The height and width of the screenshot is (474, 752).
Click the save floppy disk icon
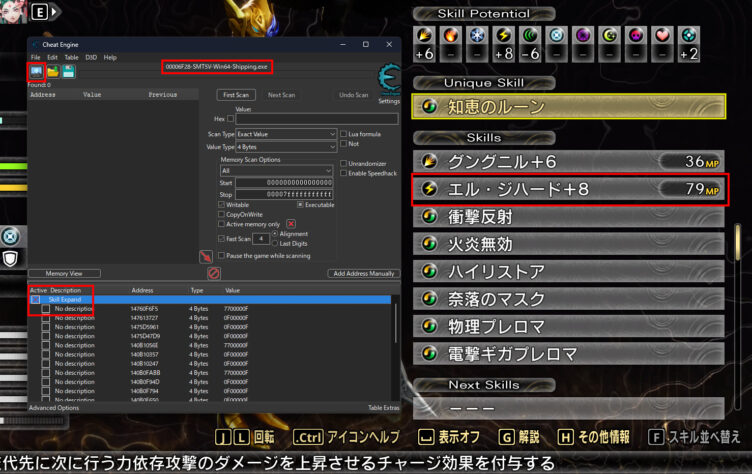tap(68, 71)
